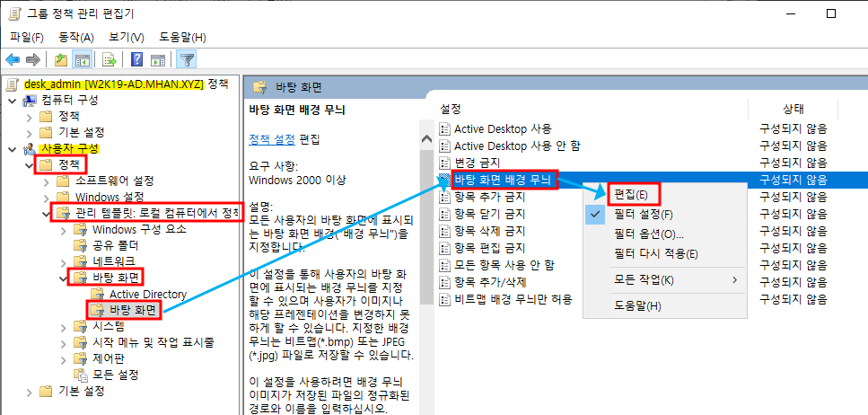Click the 모든 설정 settings icon
868x415 pixels.
coord(82,375)
